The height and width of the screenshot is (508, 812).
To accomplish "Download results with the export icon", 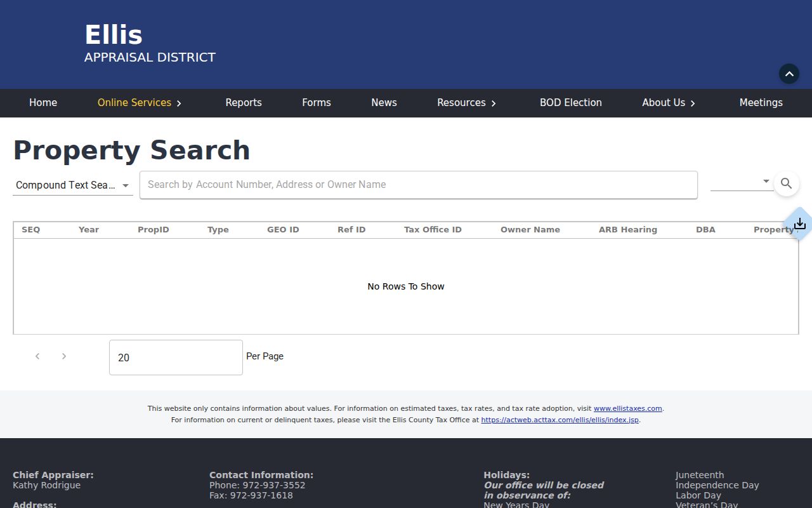I will [x=800, y=224].
